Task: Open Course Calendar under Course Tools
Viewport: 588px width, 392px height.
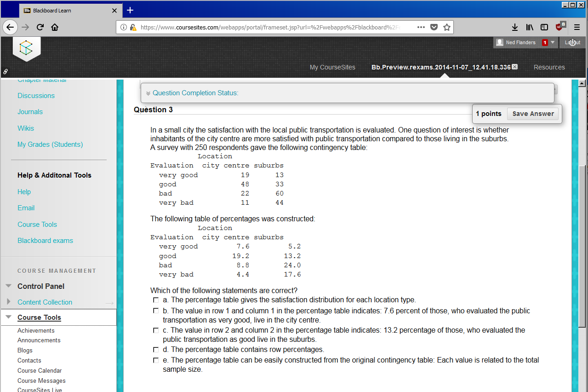Action: coord(40,371)
